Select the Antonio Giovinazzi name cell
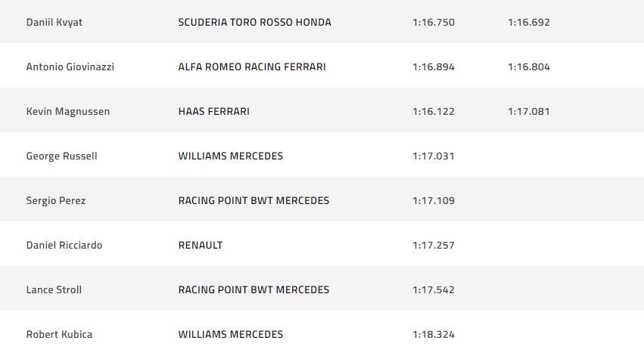 (x=70, y=67)
